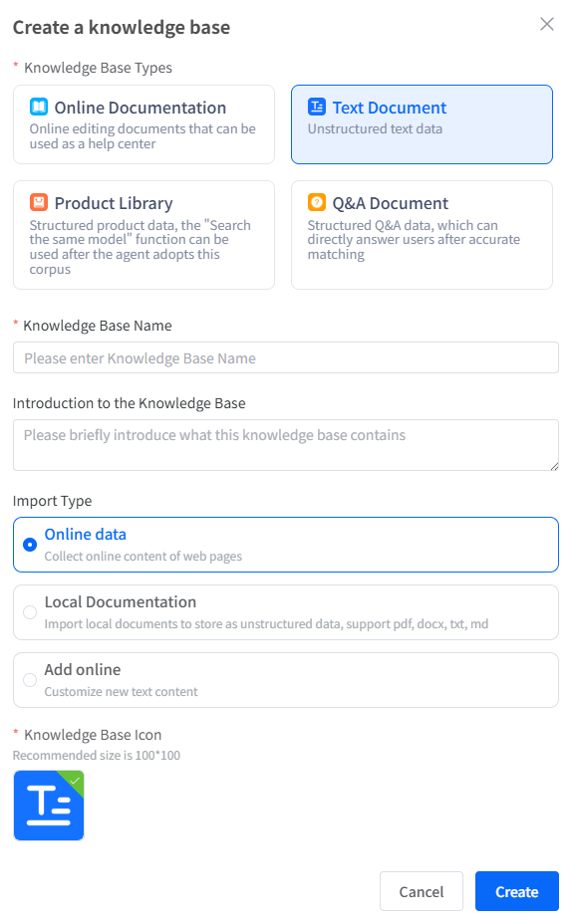Screen dimensions: 574x924
Task: Click the Text Document type icon
Action: (317, 107)
